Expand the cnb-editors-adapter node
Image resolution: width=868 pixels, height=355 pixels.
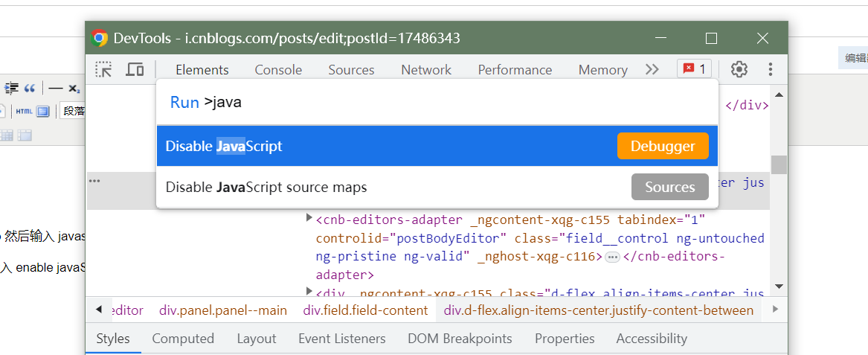(309, 218)
